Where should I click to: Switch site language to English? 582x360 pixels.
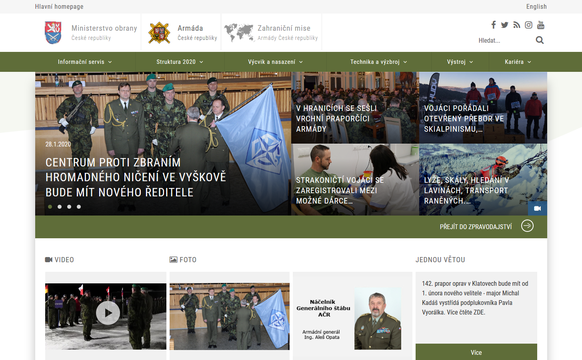[x=536, y=7]
